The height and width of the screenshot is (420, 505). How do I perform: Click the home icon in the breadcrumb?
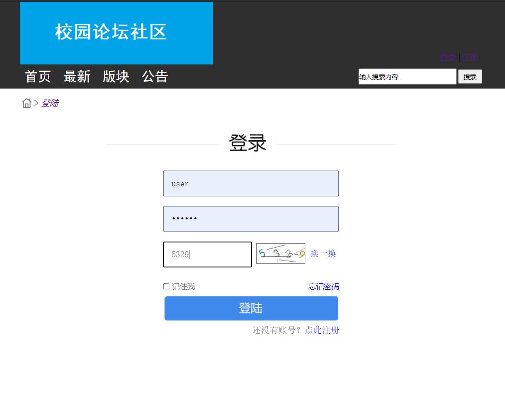pyautogui.click(x=27, y=103)
